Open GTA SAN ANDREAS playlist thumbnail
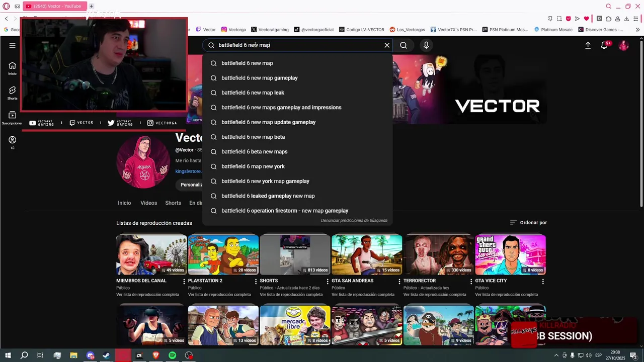The width and height of the screenshot is (644, 362). coord(367,255)
